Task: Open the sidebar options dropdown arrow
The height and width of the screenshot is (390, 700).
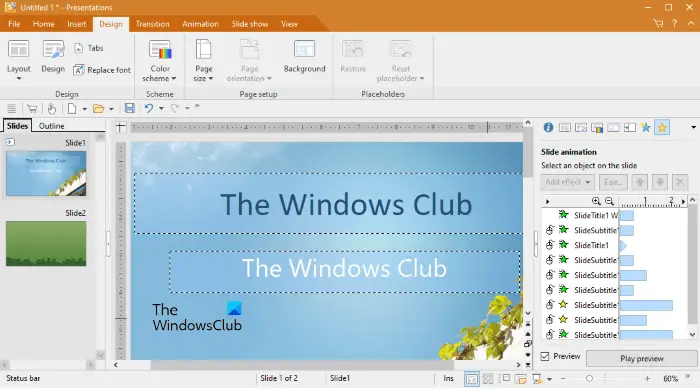Action: [693, 128]
